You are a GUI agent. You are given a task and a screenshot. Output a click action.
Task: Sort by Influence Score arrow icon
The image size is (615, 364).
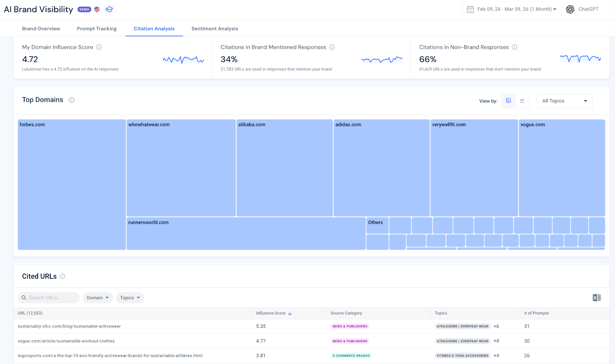290,314
